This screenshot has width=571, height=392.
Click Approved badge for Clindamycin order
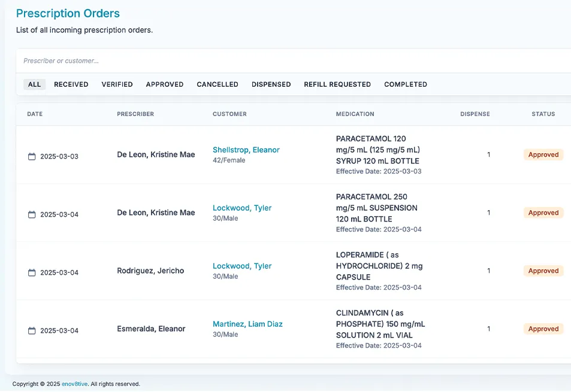[543, 329]
